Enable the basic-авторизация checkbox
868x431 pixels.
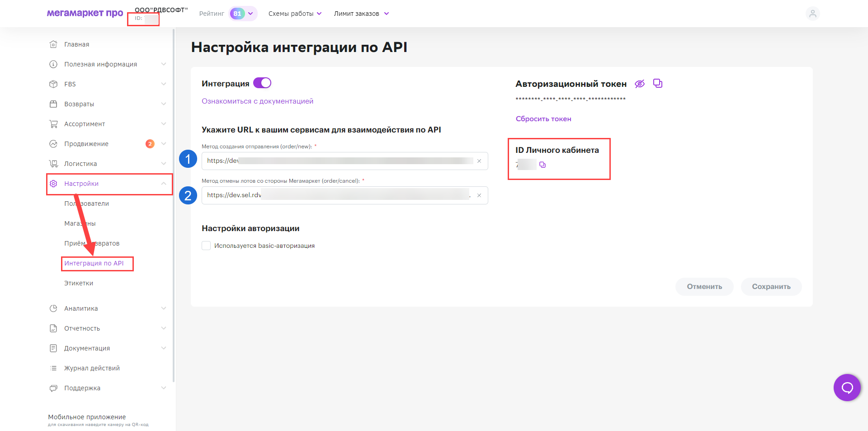point(206,246)
